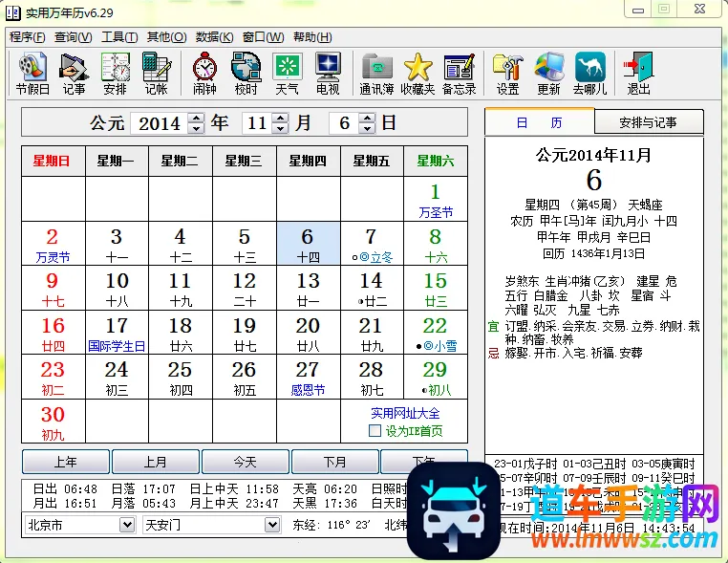Click the 今天 today button
Image resolution: width=728 pixels, height=563 pixels.
tap(245, 462)
